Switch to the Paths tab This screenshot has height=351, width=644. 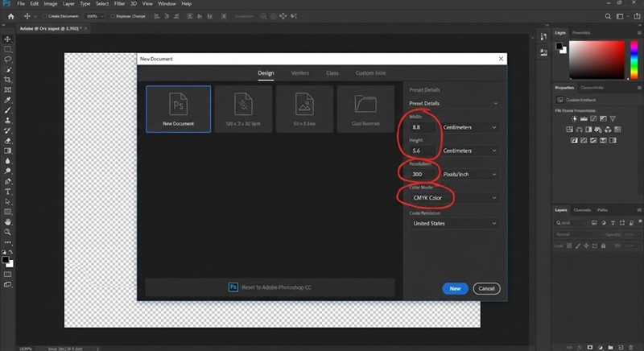tap(602, 210)
